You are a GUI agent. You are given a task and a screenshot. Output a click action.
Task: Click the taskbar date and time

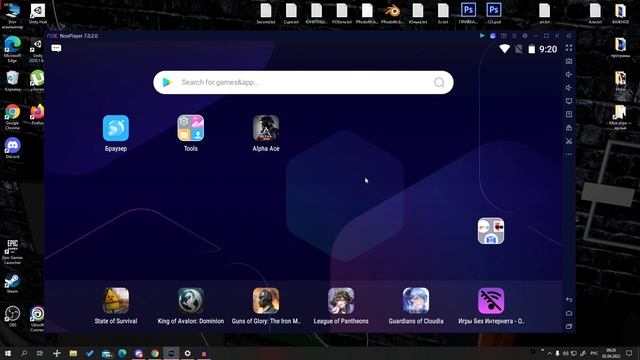(x=611, y=353)
